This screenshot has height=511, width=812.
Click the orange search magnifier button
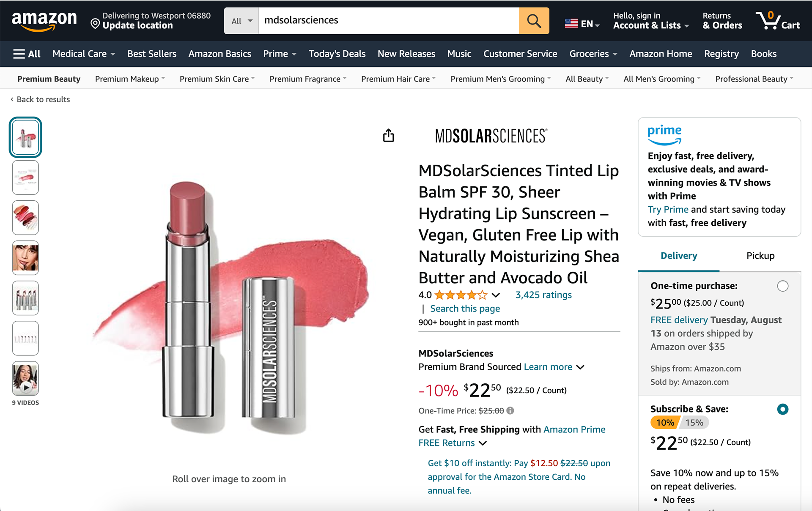click(x=534, y=21)
